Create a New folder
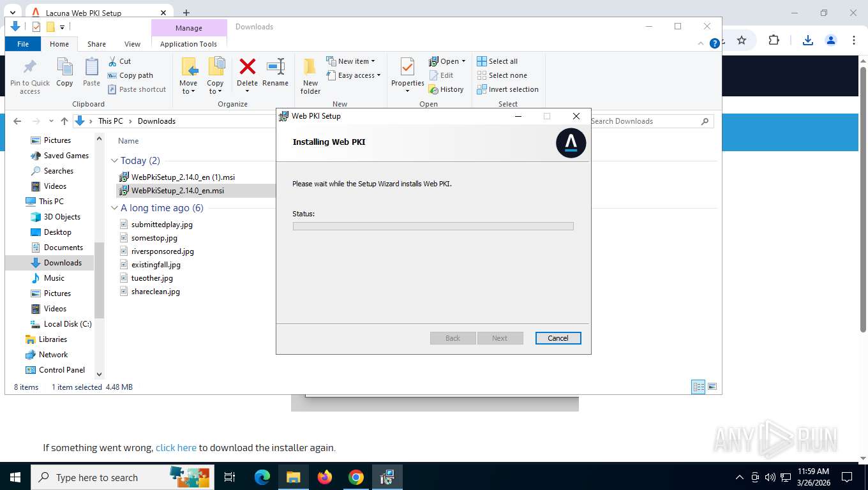 [x=310, y=76]
